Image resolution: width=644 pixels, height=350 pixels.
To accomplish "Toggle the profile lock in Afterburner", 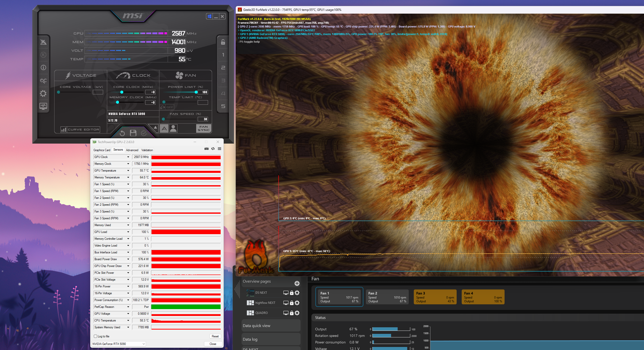I will (x=223, y=42).
